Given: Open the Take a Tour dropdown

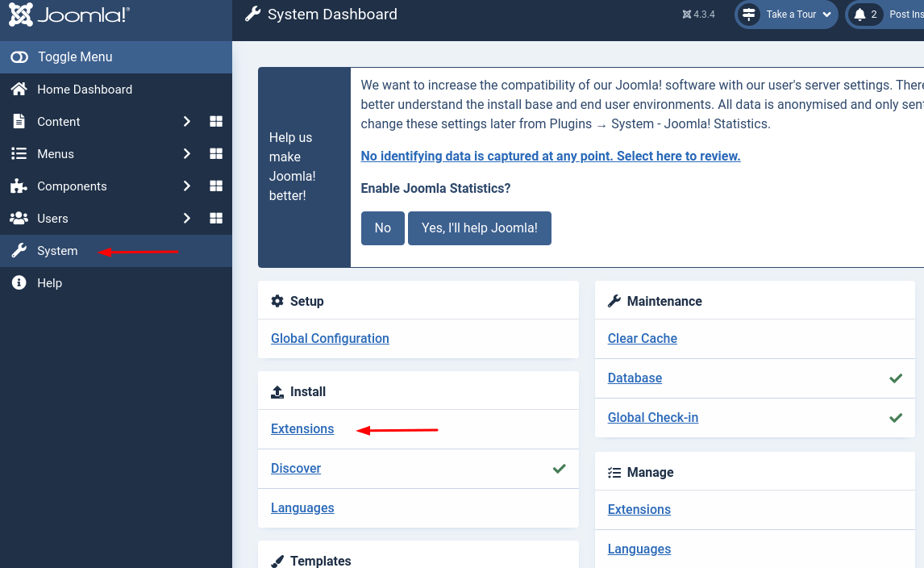Looking at the screenshot, I should 786,15.
